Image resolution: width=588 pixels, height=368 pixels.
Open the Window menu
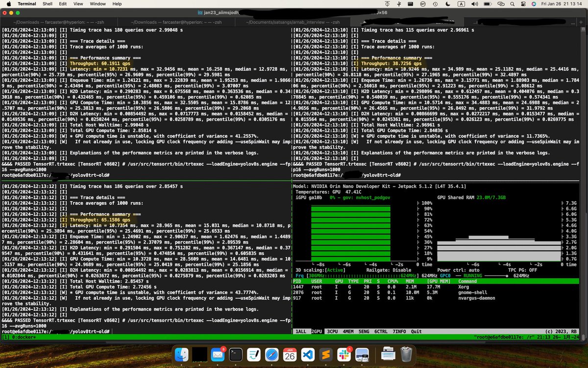pyautogui.click(x=98, y=3)
